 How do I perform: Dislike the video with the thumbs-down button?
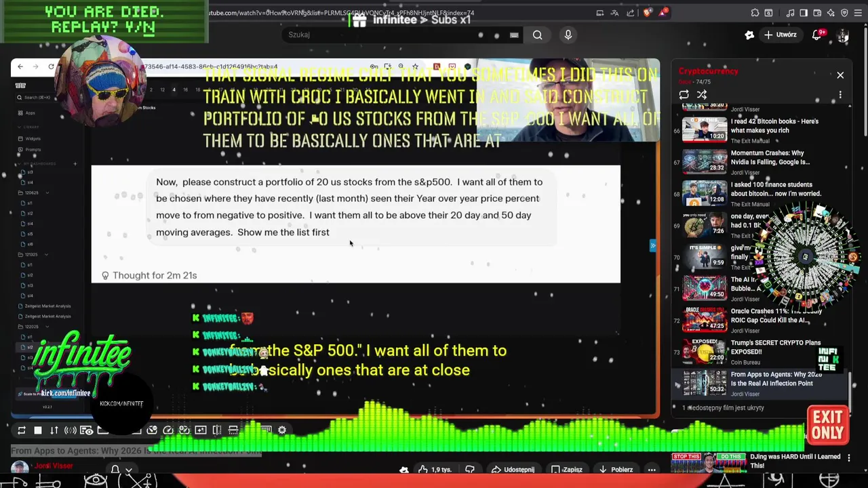pyautogui.click(x=469, y=469)
